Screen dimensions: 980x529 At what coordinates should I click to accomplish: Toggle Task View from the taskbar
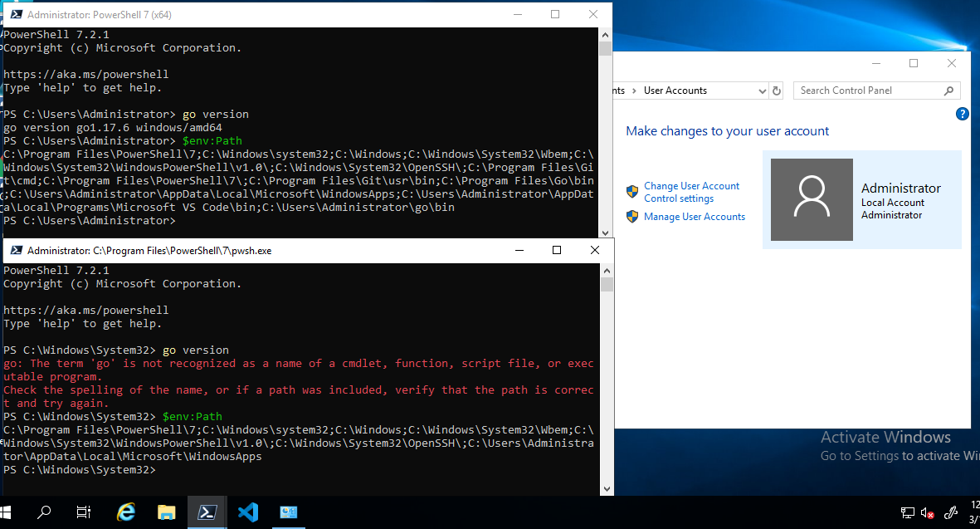pos(83,512)
